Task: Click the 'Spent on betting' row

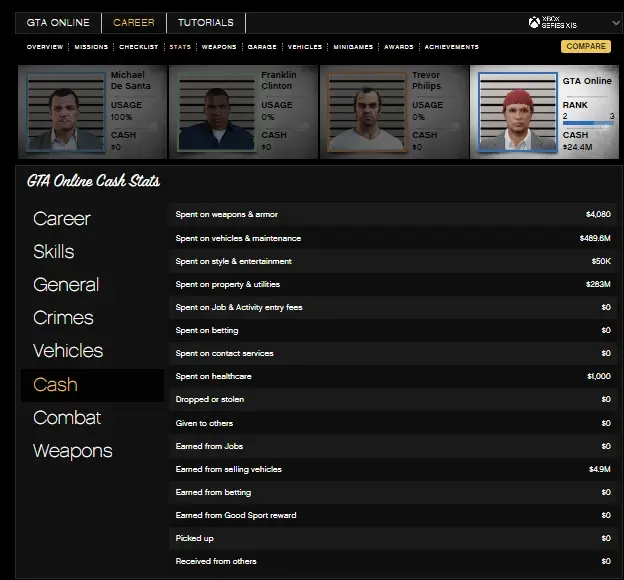Action: (393, 330)
